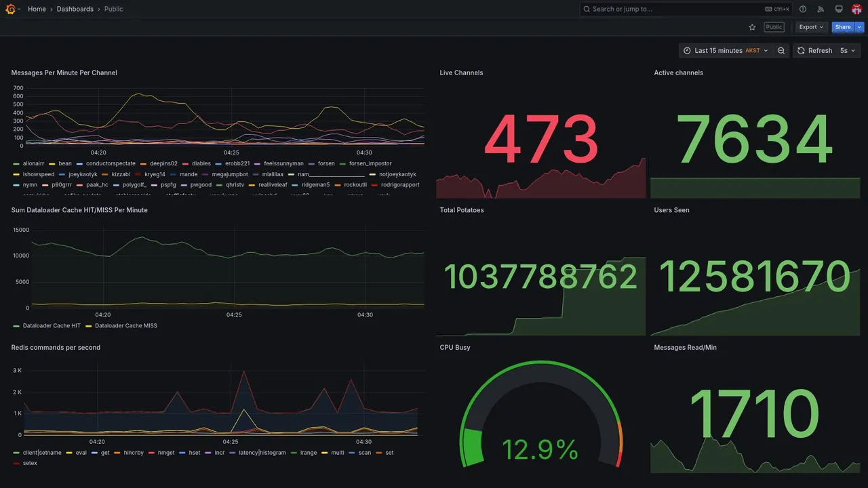Screen dimensions: 868x488
Task: Open the Last 15 minutes time picker
Action: [x=726, y=51]
